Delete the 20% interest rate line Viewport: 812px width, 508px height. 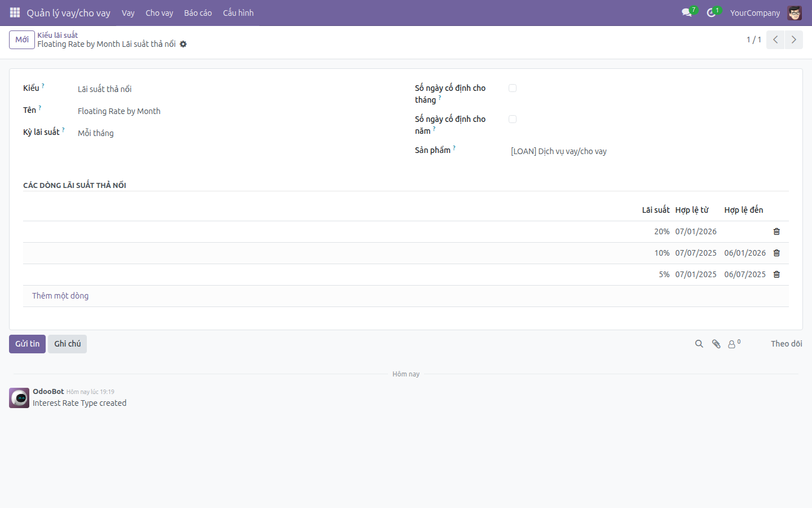pyautogui.click(x=776, y=231)
